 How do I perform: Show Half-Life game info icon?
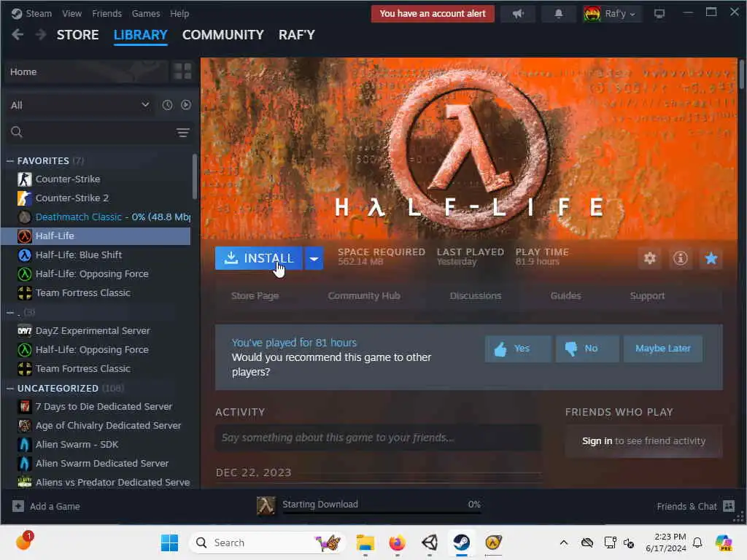(681, 259)
